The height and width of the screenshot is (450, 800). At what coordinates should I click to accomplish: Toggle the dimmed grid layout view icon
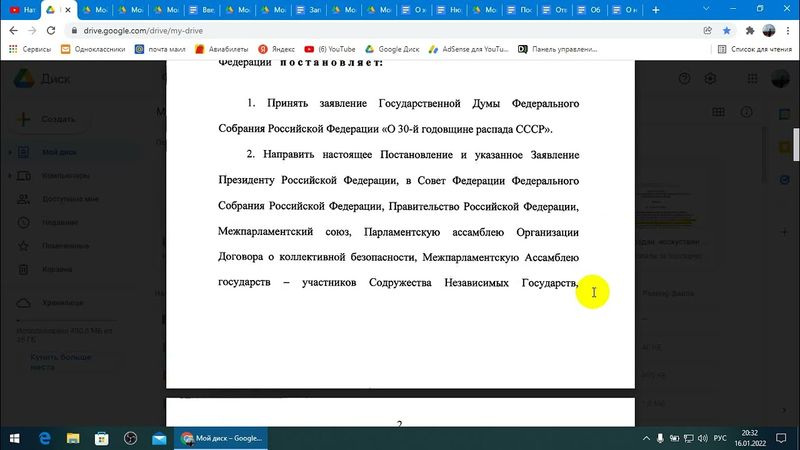[x=718, y=112]
